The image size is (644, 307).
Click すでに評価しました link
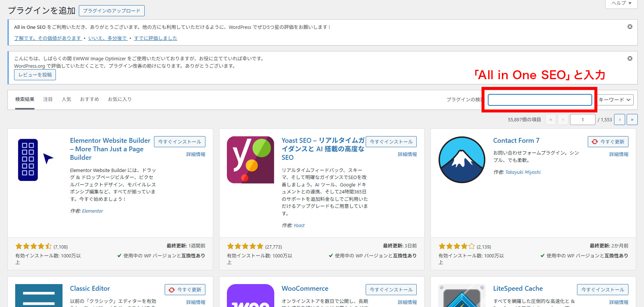[x=155, y=38]
